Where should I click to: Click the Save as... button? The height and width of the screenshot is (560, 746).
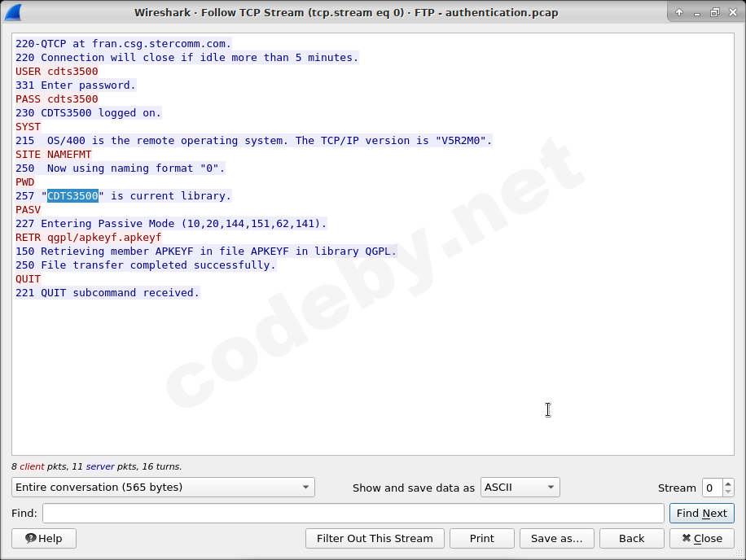point(556,538)
